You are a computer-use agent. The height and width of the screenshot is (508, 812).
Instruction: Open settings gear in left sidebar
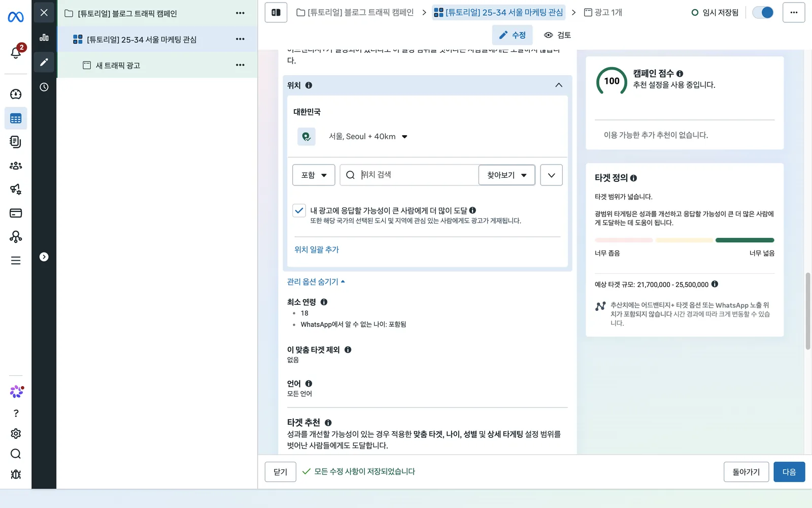point(16,433)
